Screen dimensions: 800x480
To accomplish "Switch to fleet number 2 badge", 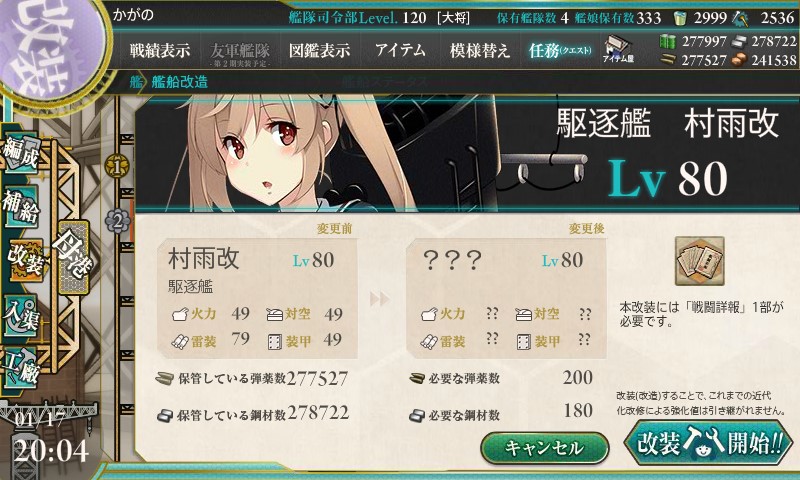I will coord(117,221).
